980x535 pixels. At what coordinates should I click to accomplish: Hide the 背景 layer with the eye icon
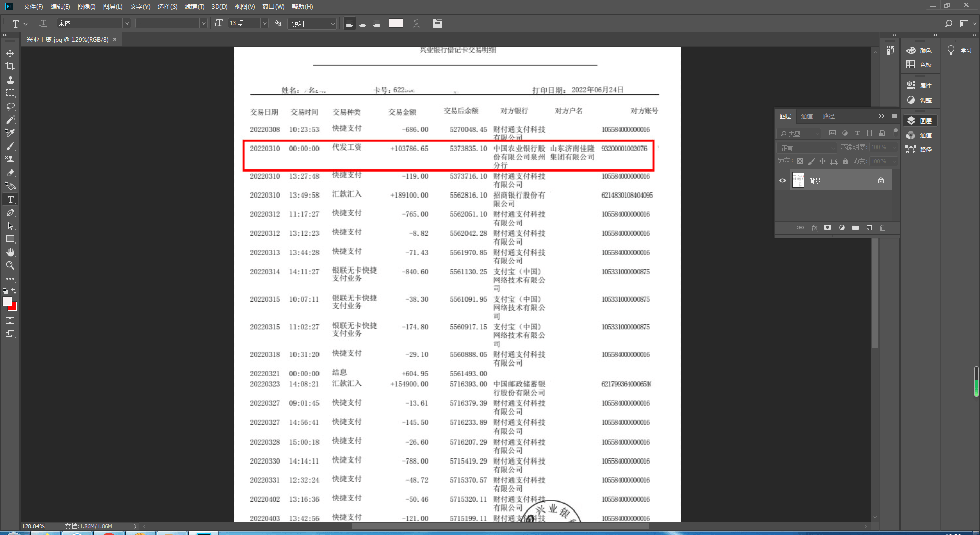pyautogui.click(x=782, y=181)
